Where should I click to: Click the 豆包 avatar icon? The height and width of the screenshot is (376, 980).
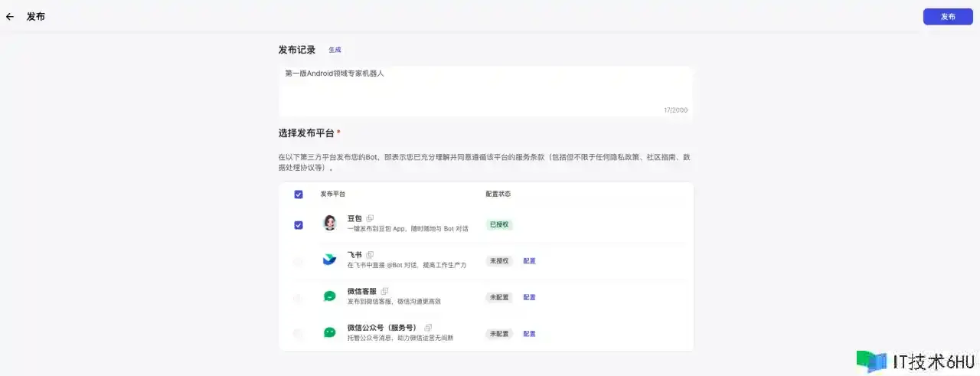pyautogui.click(x=329, y=223)
